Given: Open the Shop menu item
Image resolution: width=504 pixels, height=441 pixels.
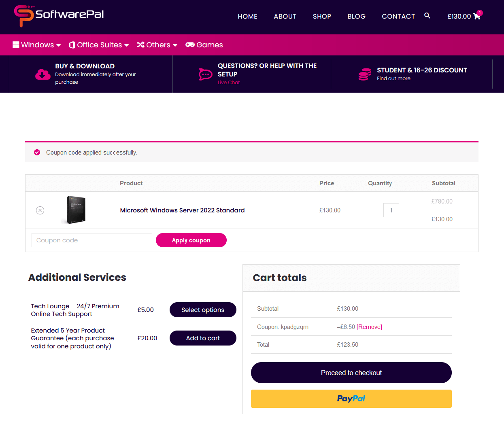Looking at the screenshot, I should [322, 16].
